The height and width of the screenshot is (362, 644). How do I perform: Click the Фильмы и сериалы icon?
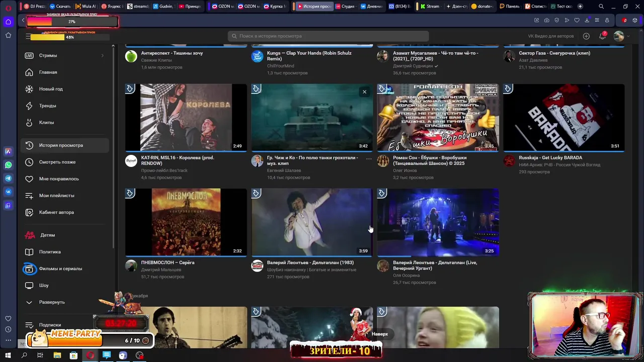[29, 268]
